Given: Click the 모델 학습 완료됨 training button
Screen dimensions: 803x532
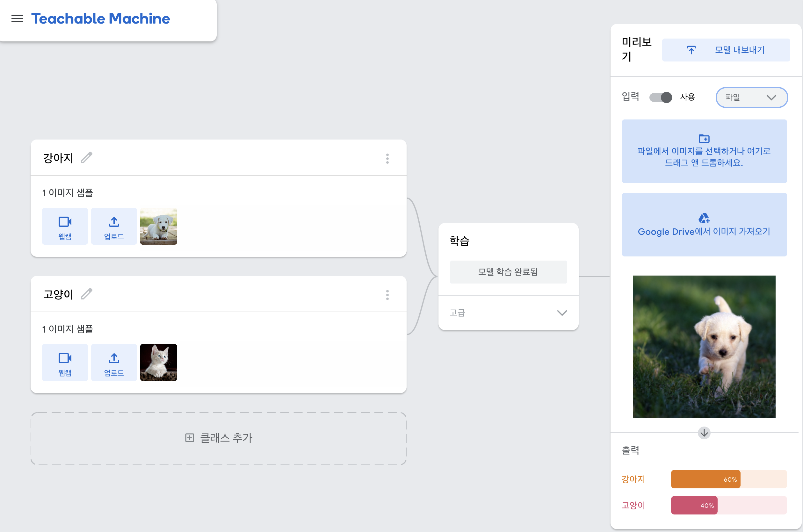Looking at the screenshot, I should pos(508,272).
